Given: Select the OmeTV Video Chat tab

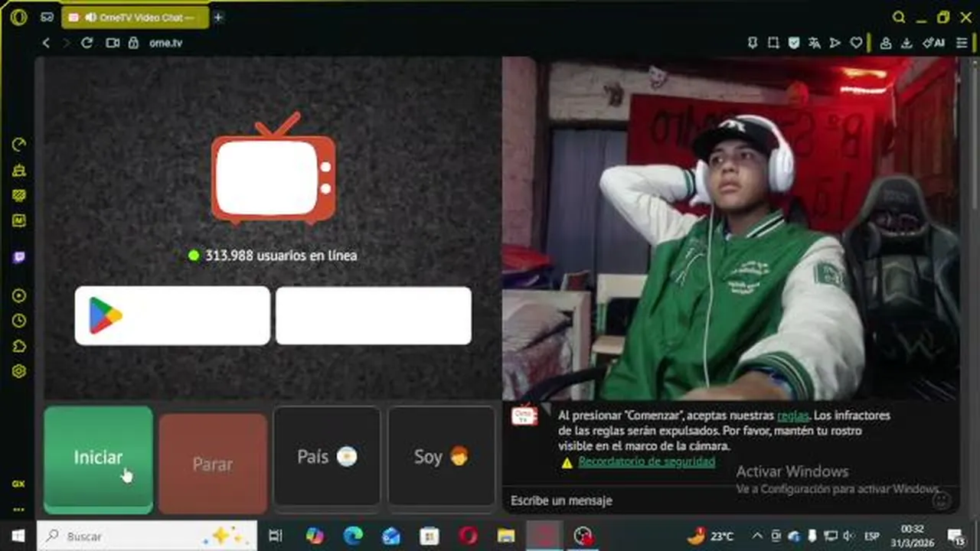Looking at the screenshot, I should (x=135, y=17).
